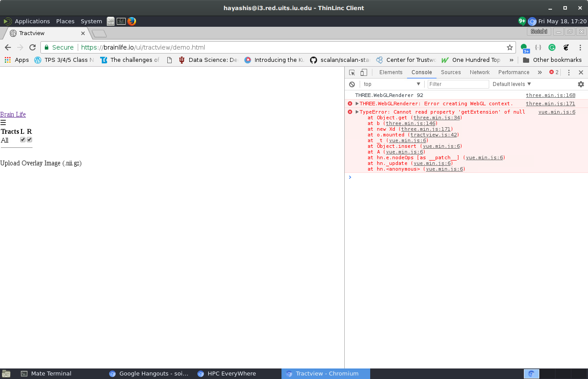
Task: Open the curly-braces JSON extension icon
Action: 538,47
